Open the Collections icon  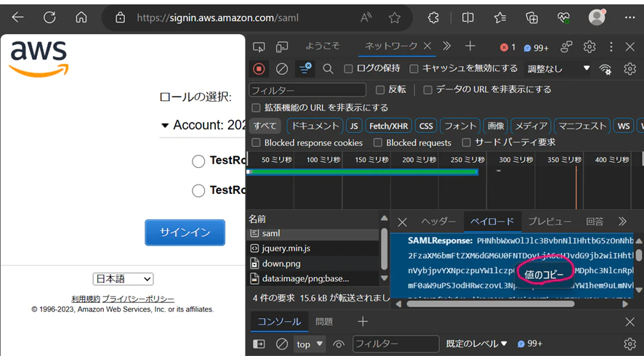532,17
